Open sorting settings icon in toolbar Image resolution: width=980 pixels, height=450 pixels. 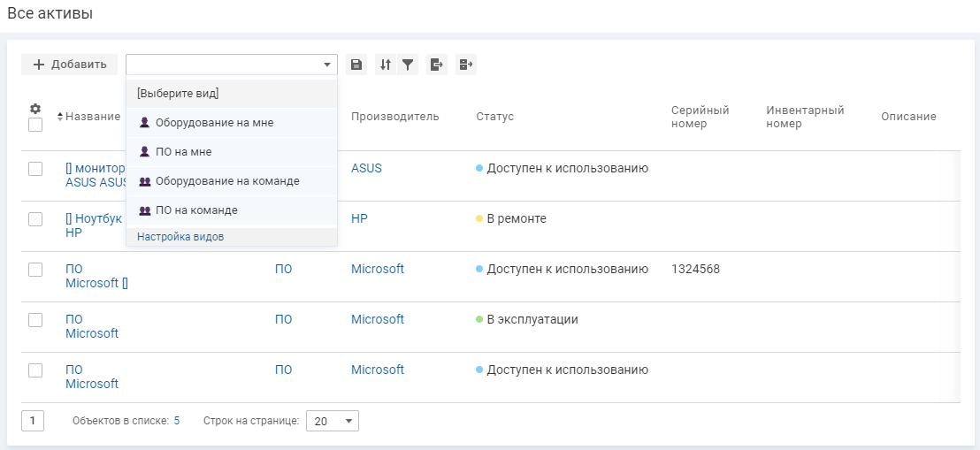click(385, 65)
